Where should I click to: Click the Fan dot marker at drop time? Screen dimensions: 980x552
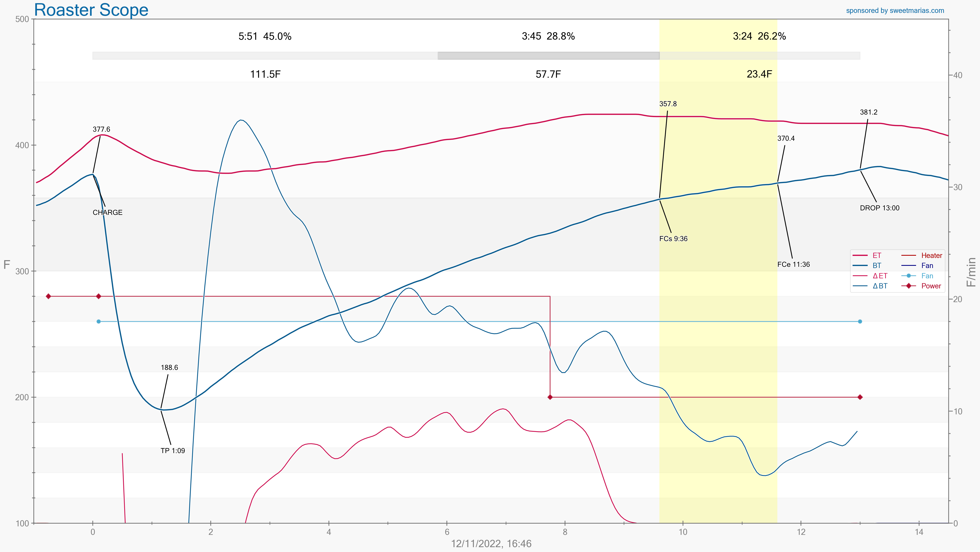pos(860,322)
